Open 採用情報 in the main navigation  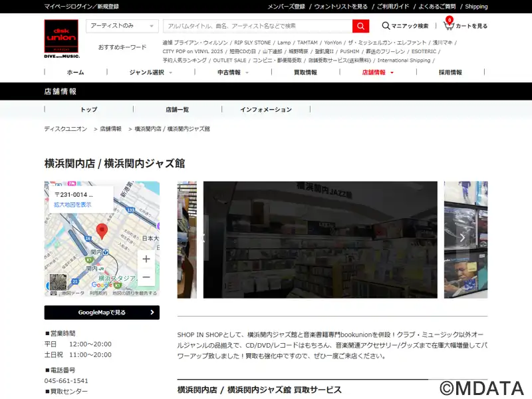point(450,72)
